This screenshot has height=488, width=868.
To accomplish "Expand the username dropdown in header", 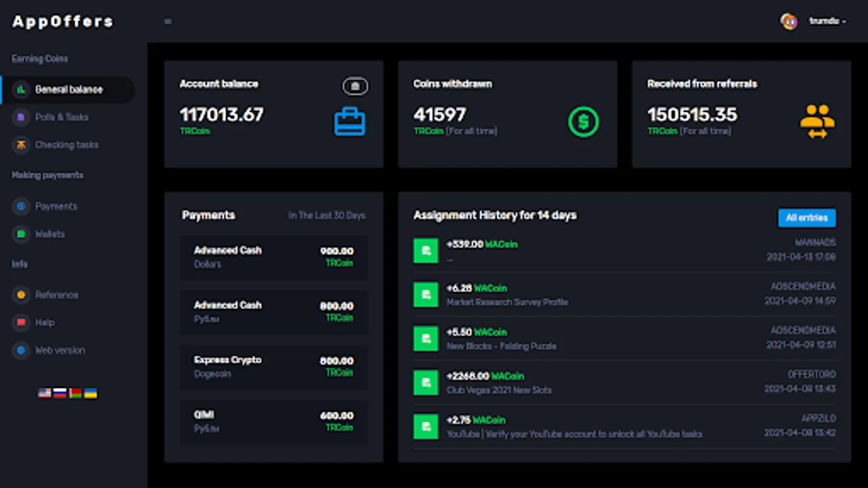I will click(x=827, y=21).
